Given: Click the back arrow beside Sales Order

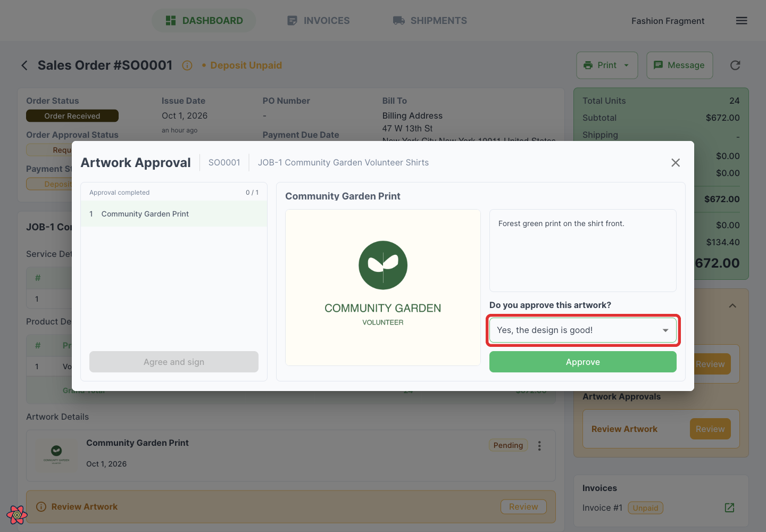Looking at the screenshot, I should pos(24,65).
